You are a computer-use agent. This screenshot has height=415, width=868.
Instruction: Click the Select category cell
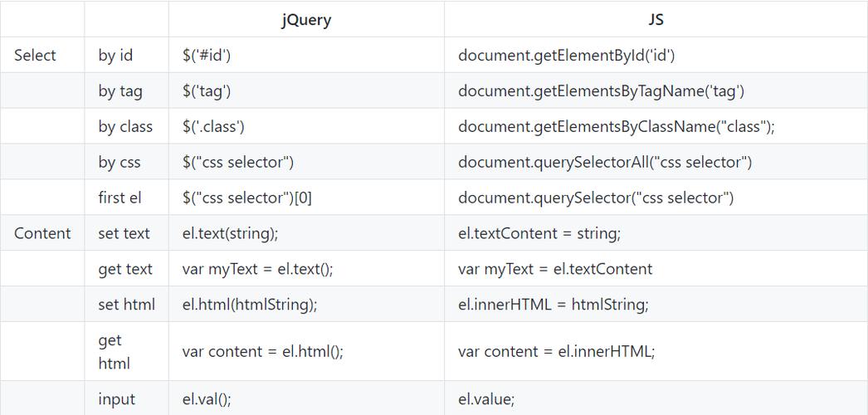[42, 55]
